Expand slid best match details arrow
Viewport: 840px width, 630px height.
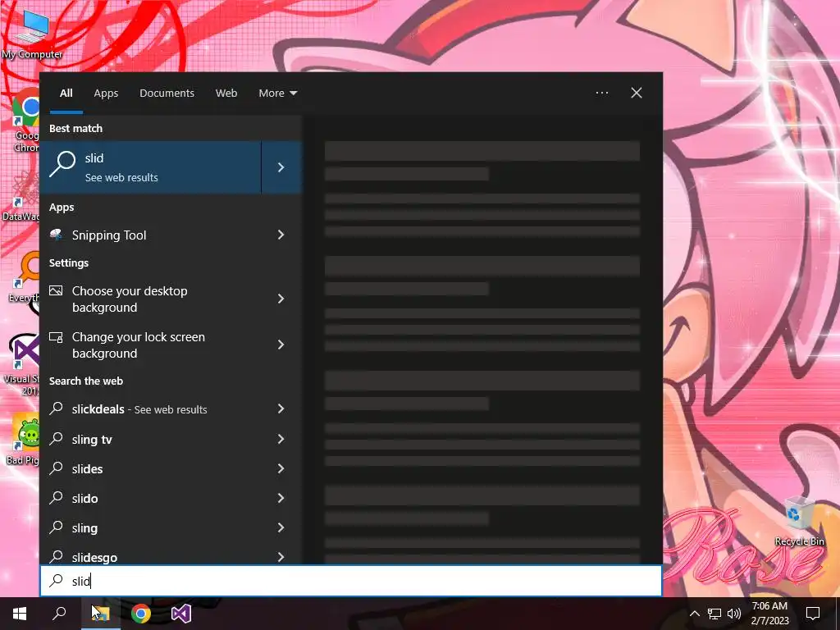pyautogui.click(x=281, y=167)
